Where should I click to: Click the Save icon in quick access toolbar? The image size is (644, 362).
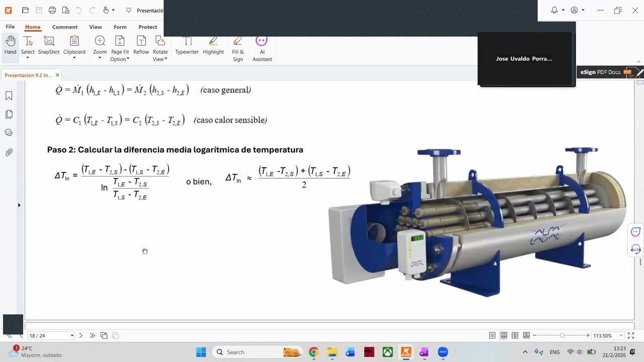pos(39,10)
